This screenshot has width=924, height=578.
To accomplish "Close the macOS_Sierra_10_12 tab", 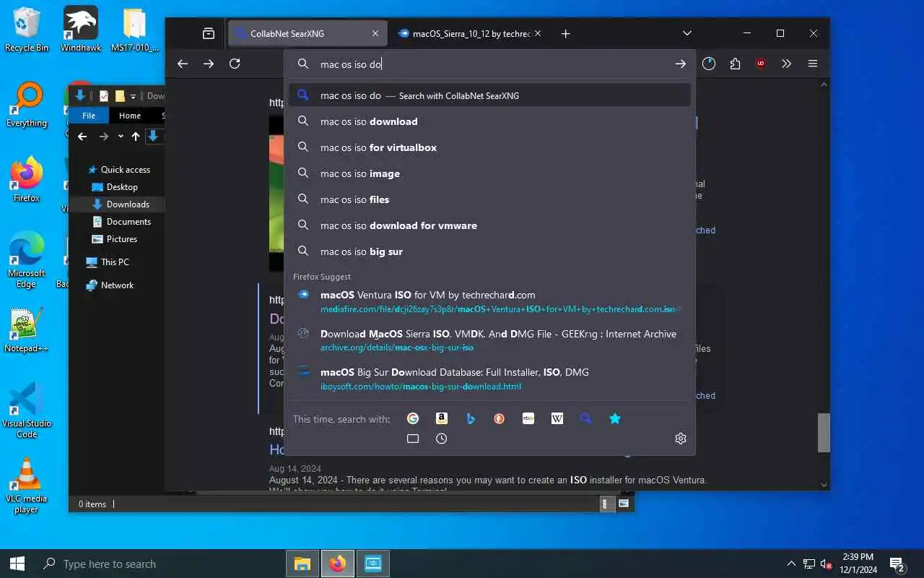I will click(x=538, y=33).
